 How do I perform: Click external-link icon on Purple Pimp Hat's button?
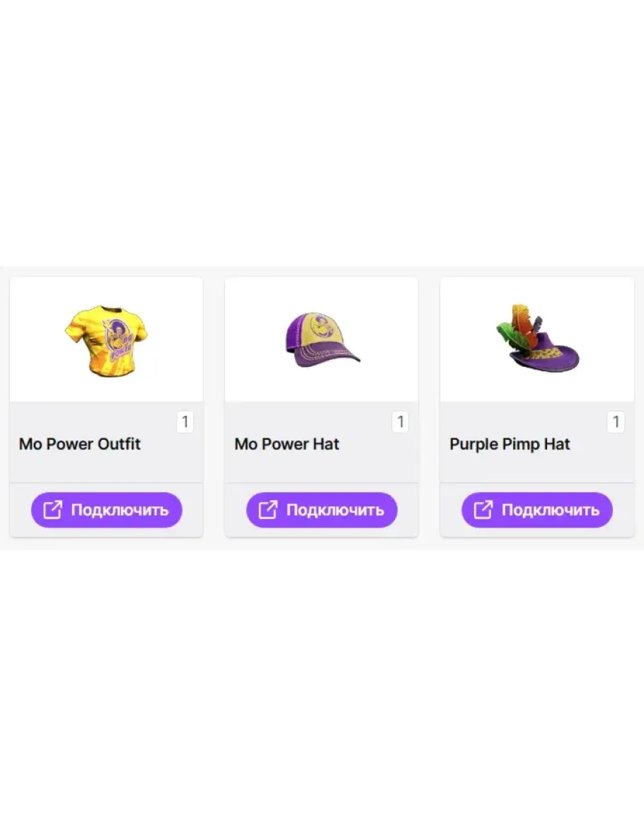click(x=483, y=510)
